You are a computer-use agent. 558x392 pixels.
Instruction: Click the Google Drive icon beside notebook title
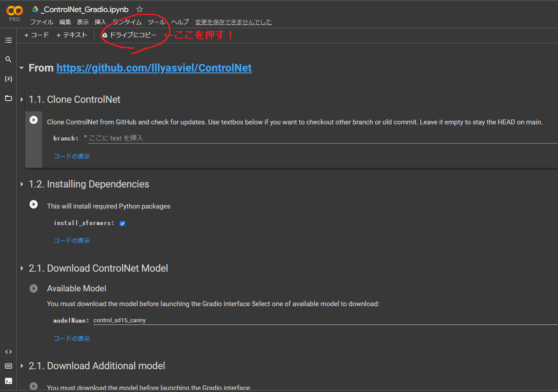[x=35, y=9]
